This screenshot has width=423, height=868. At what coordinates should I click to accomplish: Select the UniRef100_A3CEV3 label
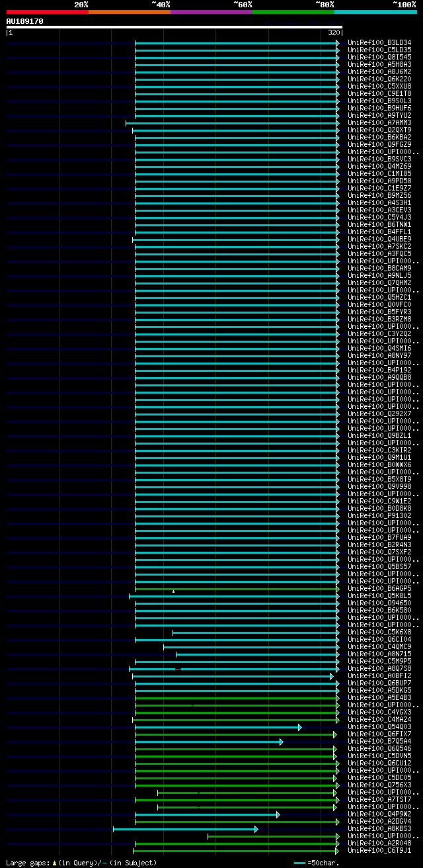pyautogui.click(x=379, y=210)
